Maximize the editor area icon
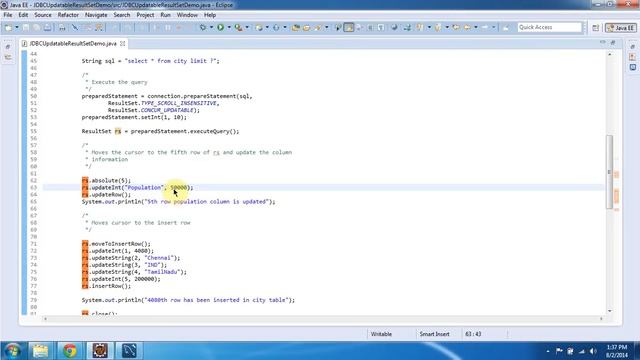Image resolution: width=640 pixels, height=360 pixels. tap(613, 42)
